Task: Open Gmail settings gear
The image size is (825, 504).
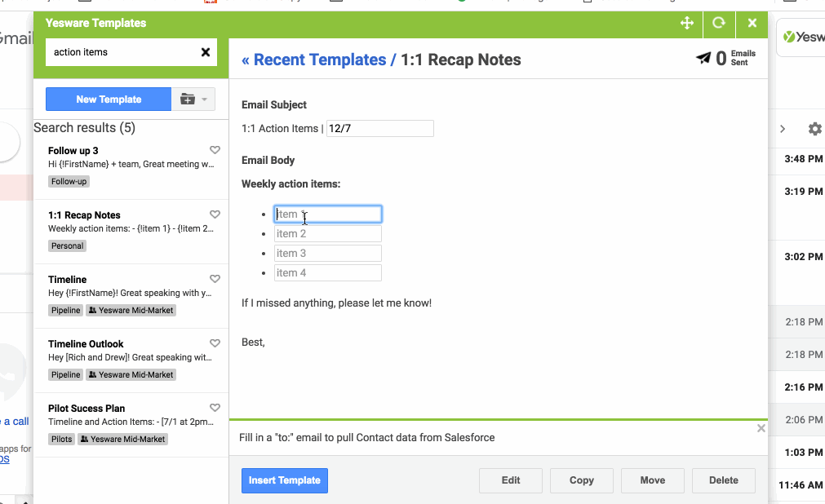Action: (814, 129)
